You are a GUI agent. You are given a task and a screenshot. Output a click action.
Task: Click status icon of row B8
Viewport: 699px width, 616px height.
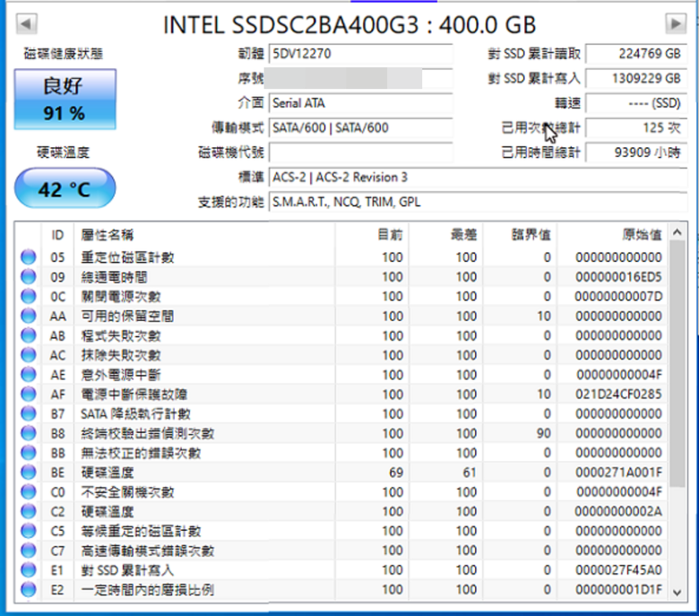point(29,434)
